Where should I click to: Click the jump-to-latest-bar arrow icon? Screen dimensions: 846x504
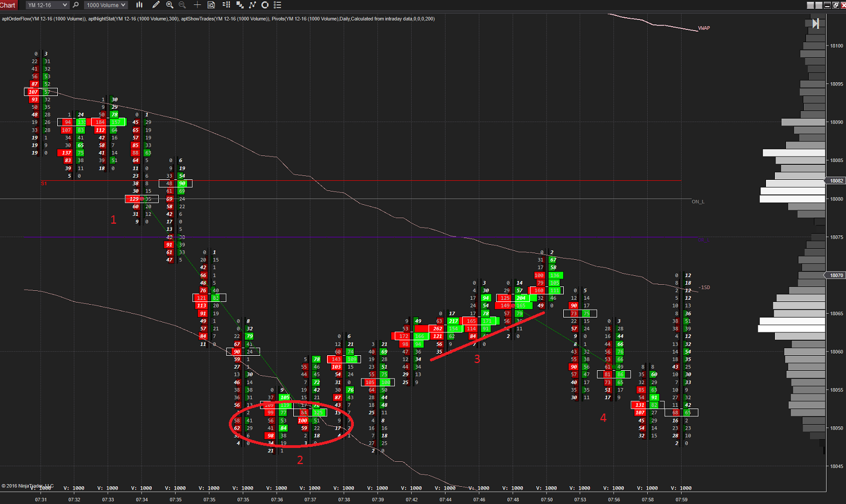815,23
